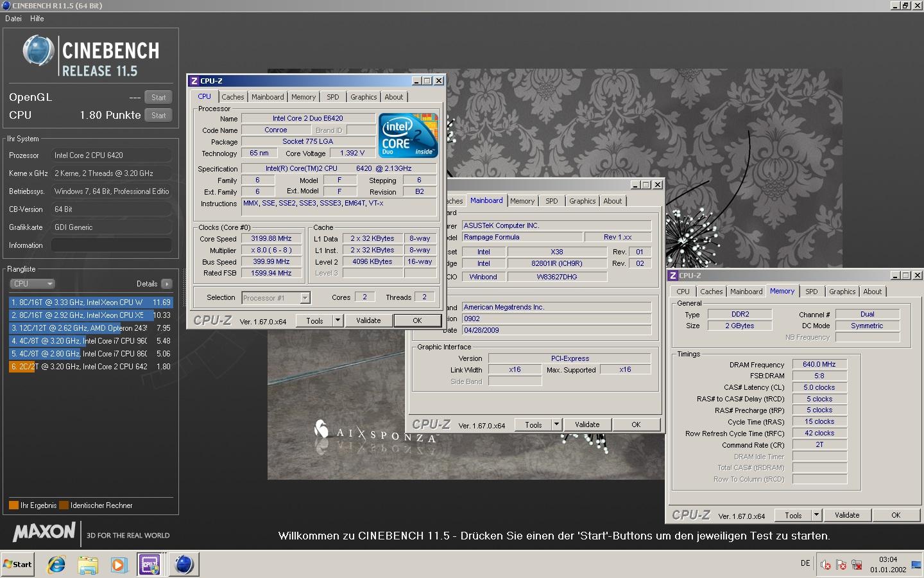
Task: Click the Rampage Formula model field
Action: (x=522, y=237)
